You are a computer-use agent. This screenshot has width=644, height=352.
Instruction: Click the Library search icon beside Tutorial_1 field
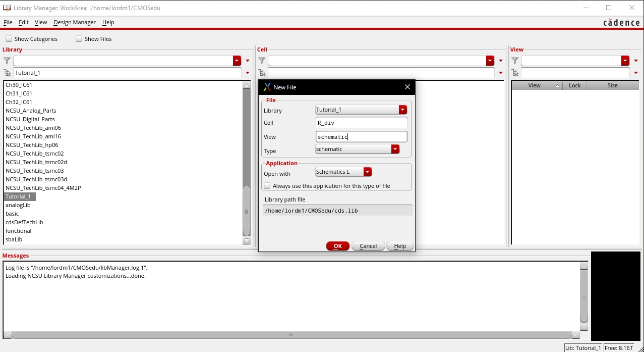[7, 73]
